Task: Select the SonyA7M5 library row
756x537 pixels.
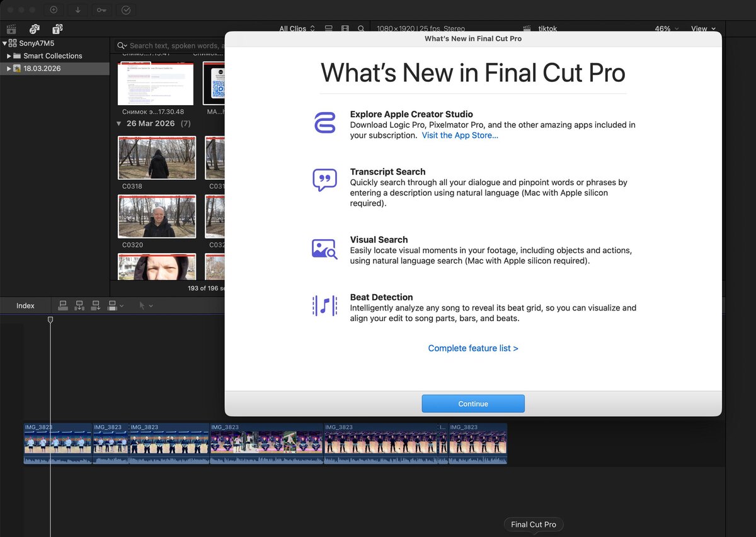Action: [55, 43]
